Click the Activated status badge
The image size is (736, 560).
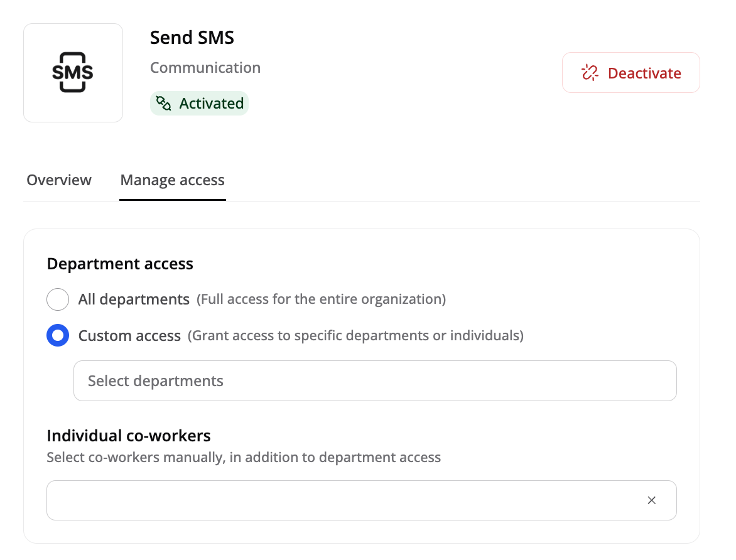200,103
